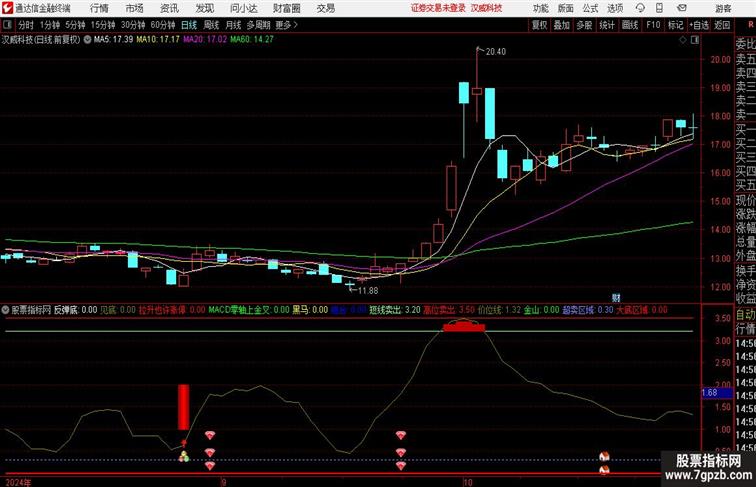Open the 行情 menu

[x=99, y=8]
